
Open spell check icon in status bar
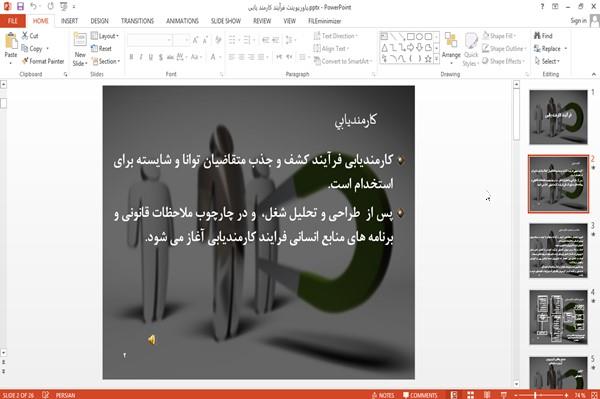pyautogui.click(x=46, y=395)
